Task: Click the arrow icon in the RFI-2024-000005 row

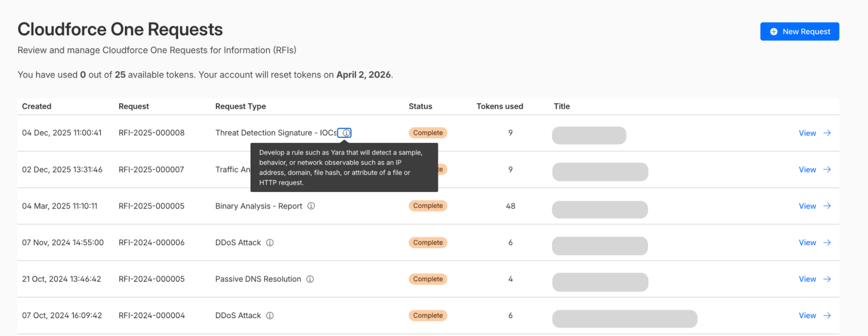Action: [x=827, y=279]
